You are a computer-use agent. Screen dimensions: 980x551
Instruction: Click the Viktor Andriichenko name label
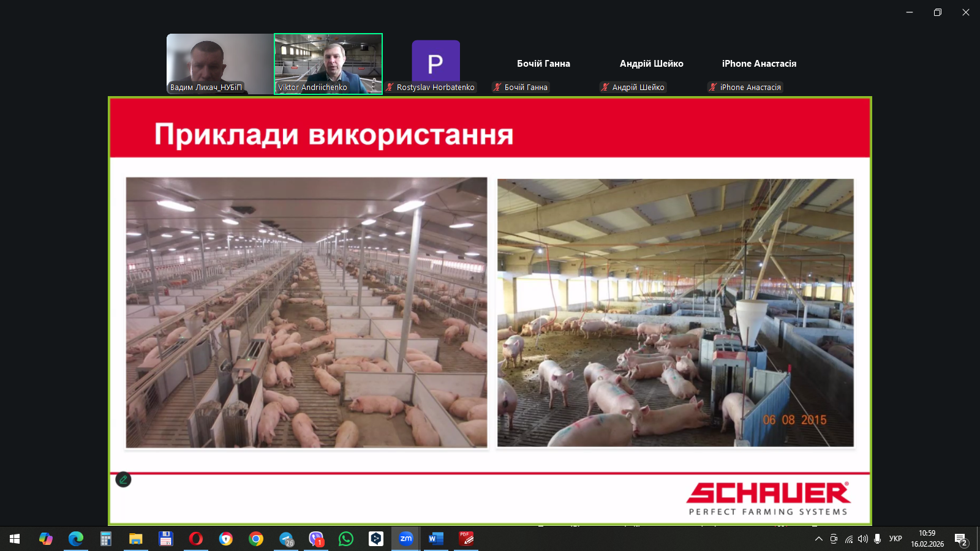[312, 87]
